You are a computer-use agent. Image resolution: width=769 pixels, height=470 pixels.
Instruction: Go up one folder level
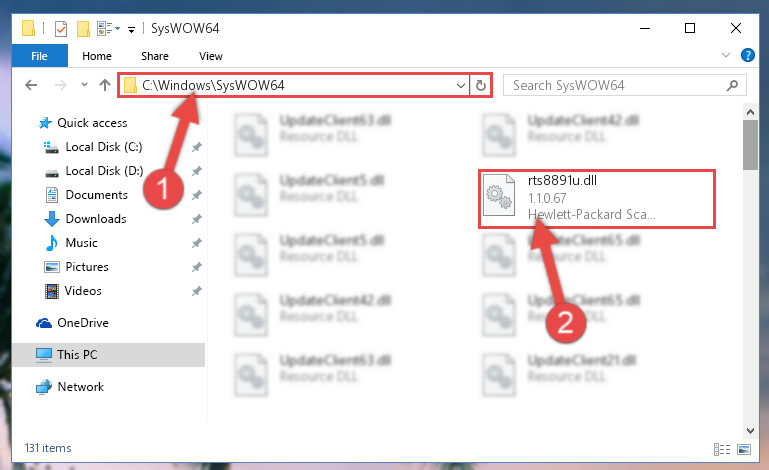pos(104,85)
